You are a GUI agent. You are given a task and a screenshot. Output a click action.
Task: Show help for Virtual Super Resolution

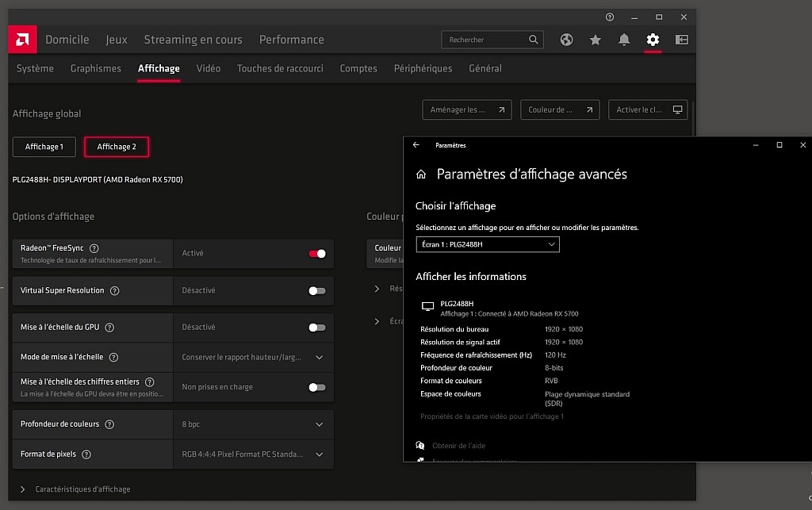(115, 291)
